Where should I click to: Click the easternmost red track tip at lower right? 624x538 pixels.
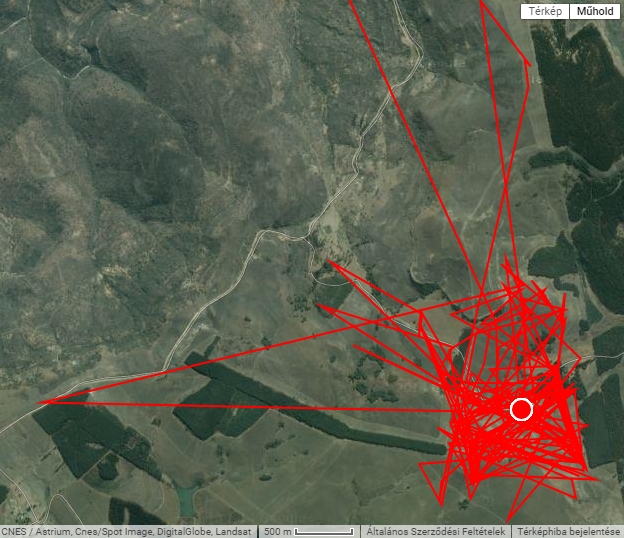(598, 480)
